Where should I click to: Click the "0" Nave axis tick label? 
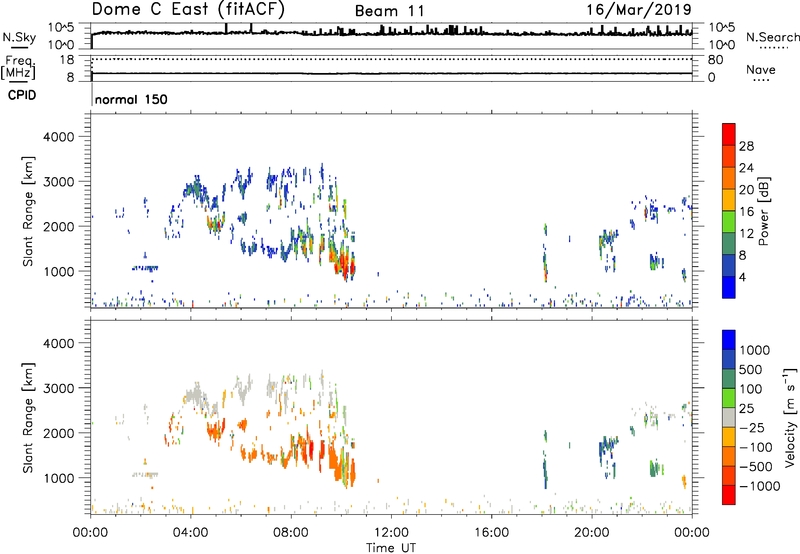(x=711, y=78)
